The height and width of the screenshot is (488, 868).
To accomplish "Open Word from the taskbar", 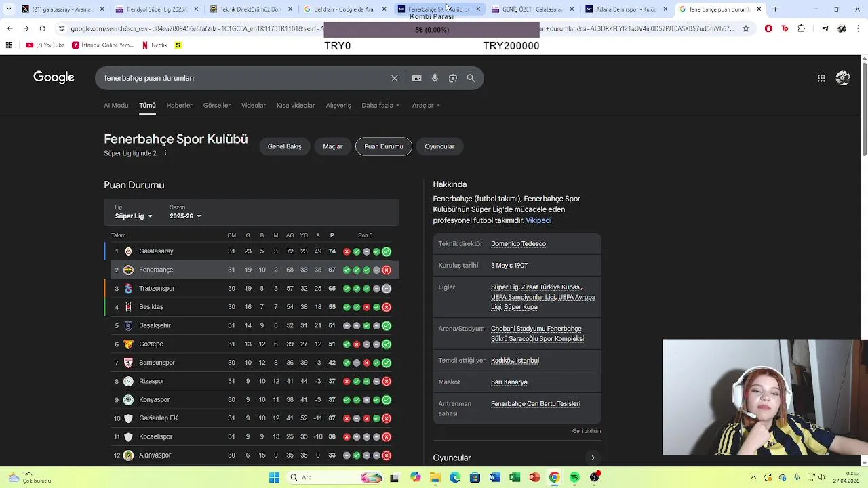I will [x=494, y=477].
